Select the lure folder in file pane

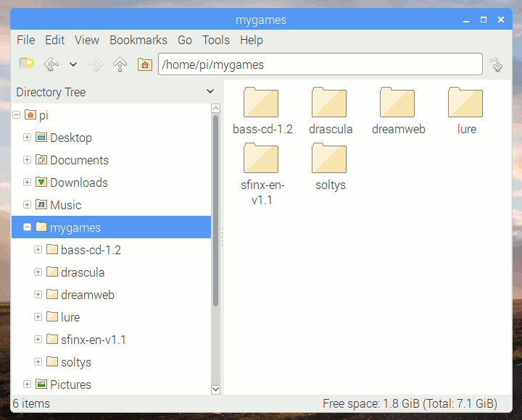(x=466, y=104)
